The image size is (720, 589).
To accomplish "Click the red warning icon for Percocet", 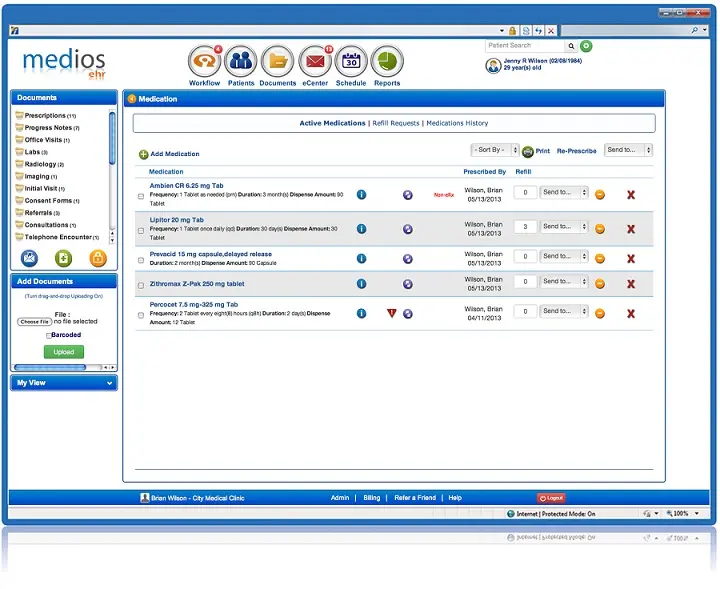I will point(391,313).
